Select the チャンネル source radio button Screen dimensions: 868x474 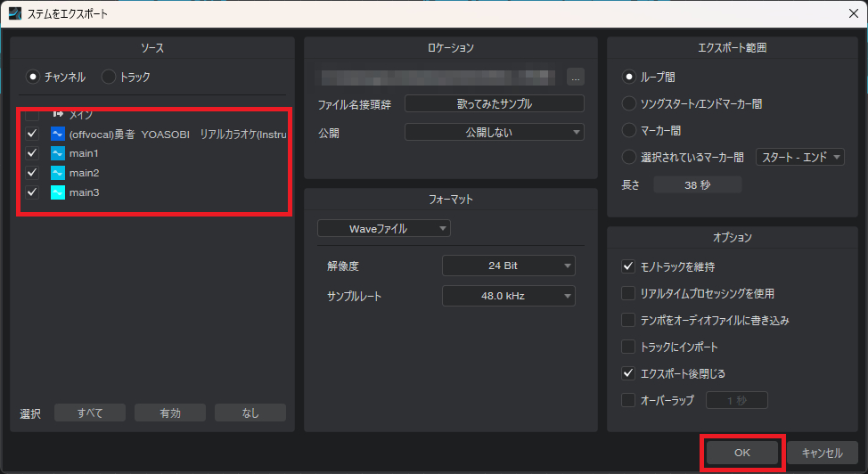tap(33, 77)
